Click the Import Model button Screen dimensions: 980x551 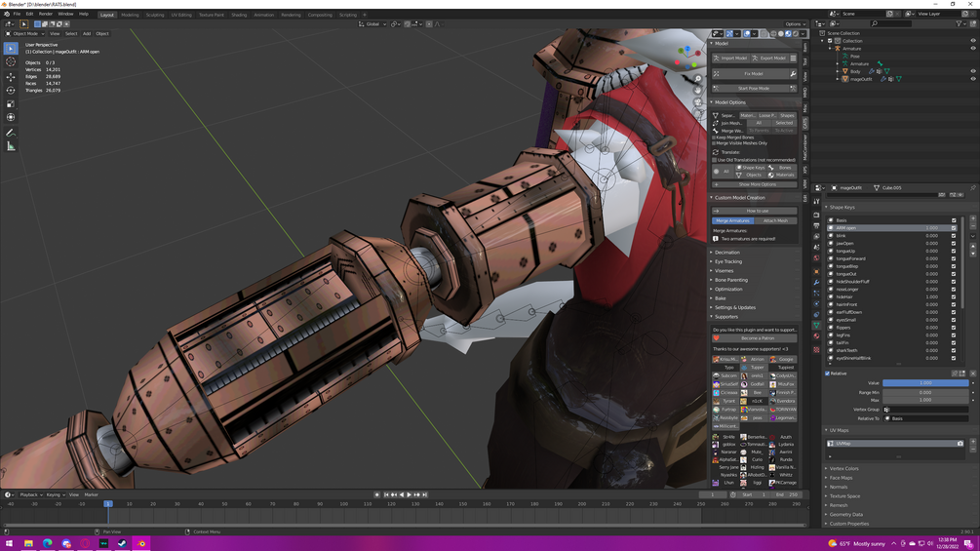730,59
